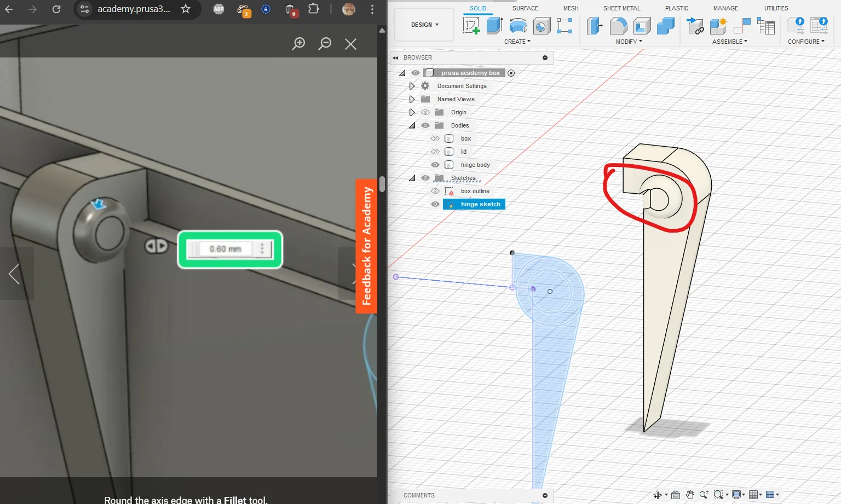This screenshot has height=504, width=841.
Task: Reload the browser page
Action: (x=56, y=9)
